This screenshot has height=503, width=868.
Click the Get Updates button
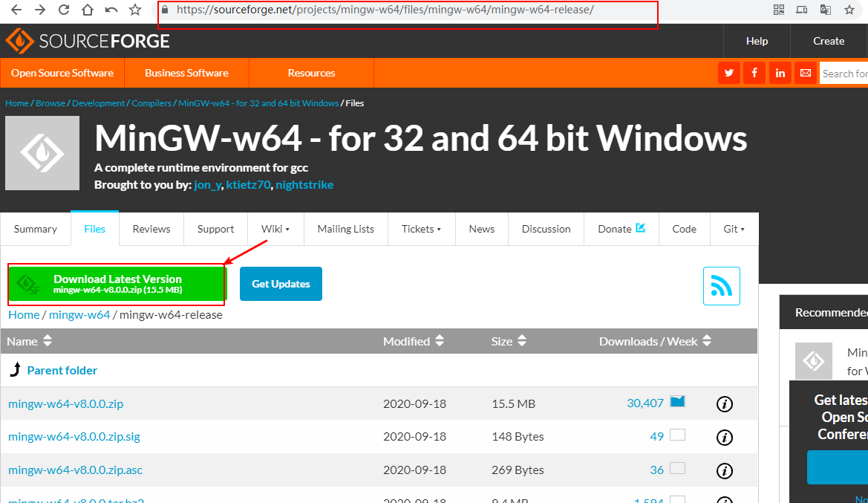click(281, 284)
